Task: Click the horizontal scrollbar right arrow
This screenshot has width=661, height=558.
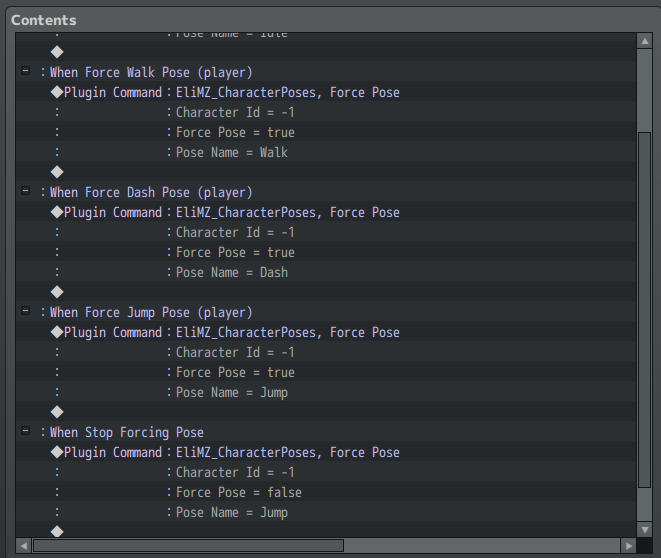Action: point(627,546)
